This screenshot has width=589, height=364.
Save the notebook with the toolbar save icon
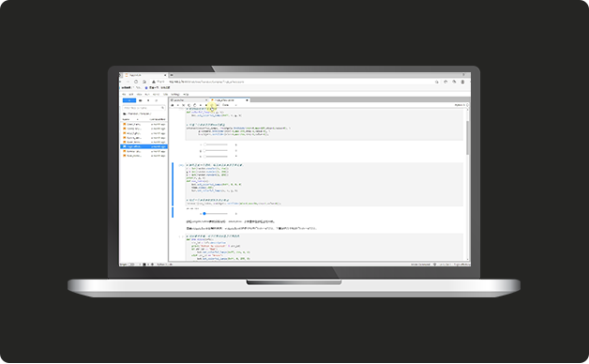(x=173, y=105)
